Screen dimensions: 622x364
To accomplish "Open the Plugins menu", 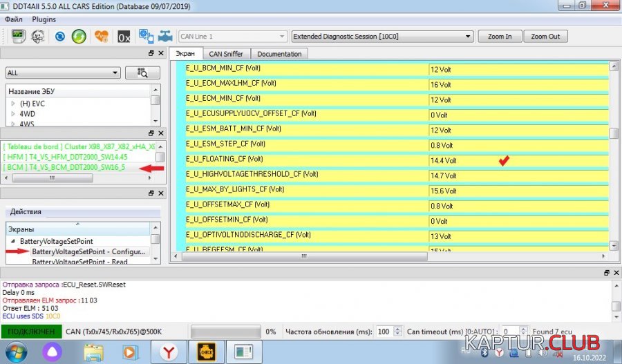I will click(x=44, y=19).
